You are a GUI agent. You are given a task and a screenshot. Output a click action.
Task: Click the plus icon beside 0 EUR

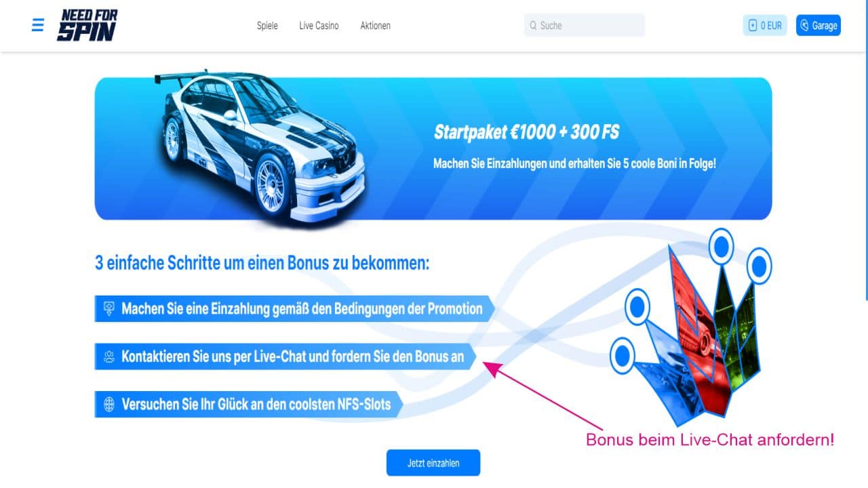(752, 26)
